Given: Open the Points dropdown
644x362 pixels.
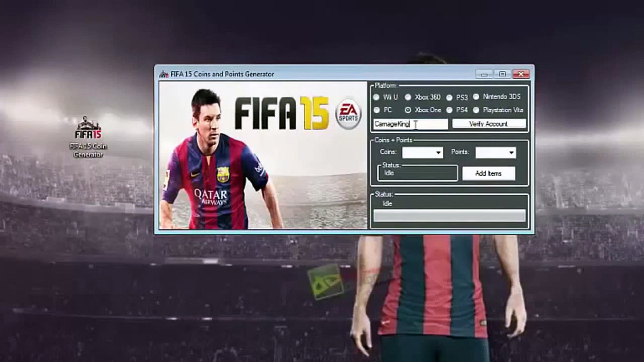Looking at the screenshot, I should point(511,153).
